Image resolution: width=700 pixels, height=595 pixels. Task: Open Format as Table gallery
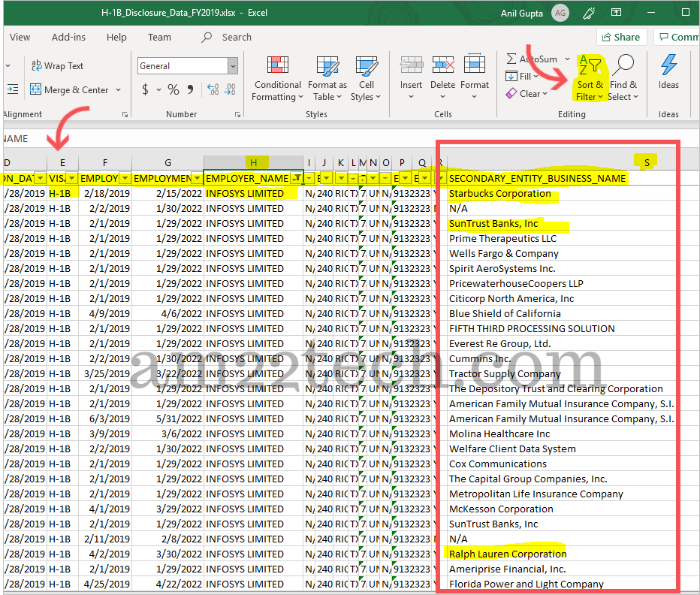point(327,78)
